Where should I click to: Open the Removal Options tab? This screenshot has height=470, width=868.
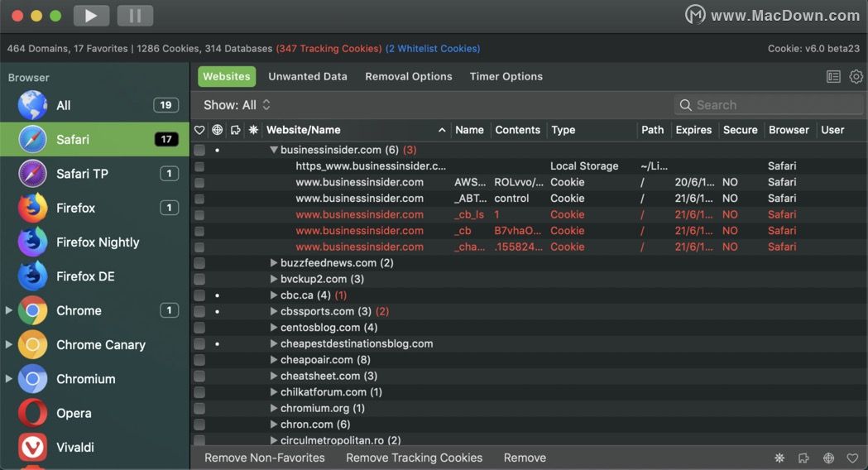(409, 76)
